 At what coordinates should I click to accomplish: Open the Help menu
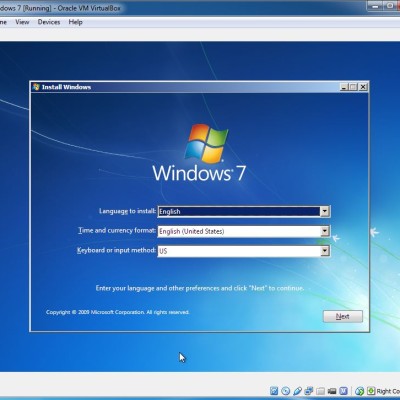(x=75, y=22)
